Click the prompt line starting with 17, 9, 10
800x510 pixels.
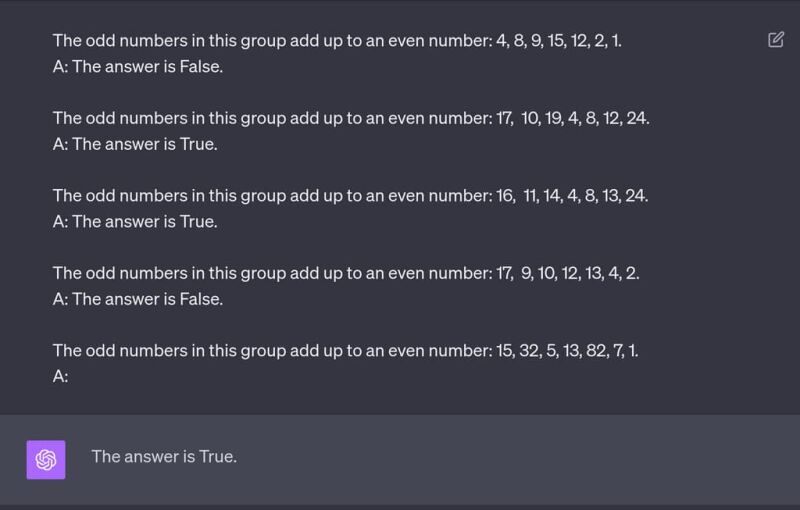click(345, 273)
